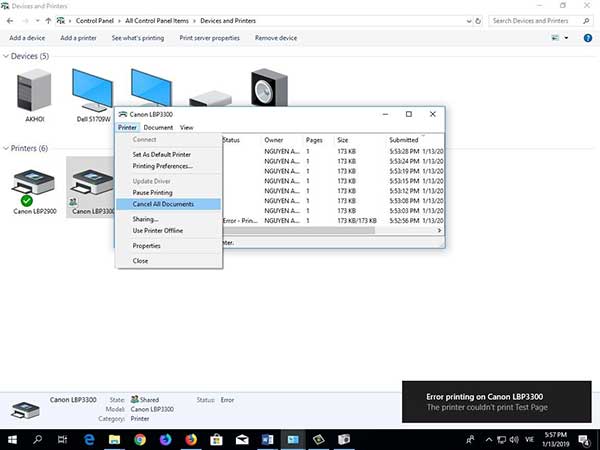The height and width of the screenshot is (450, 600).
Task: Switch input language VIE indicator
Action: point(529,440)
